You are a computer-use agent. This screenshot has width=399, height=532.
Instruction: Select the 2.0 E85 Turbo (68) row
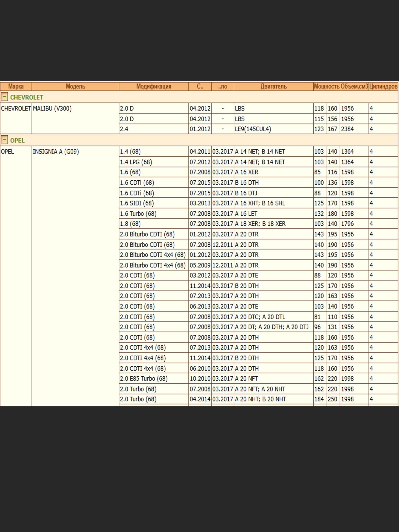(x=144, y=379)
